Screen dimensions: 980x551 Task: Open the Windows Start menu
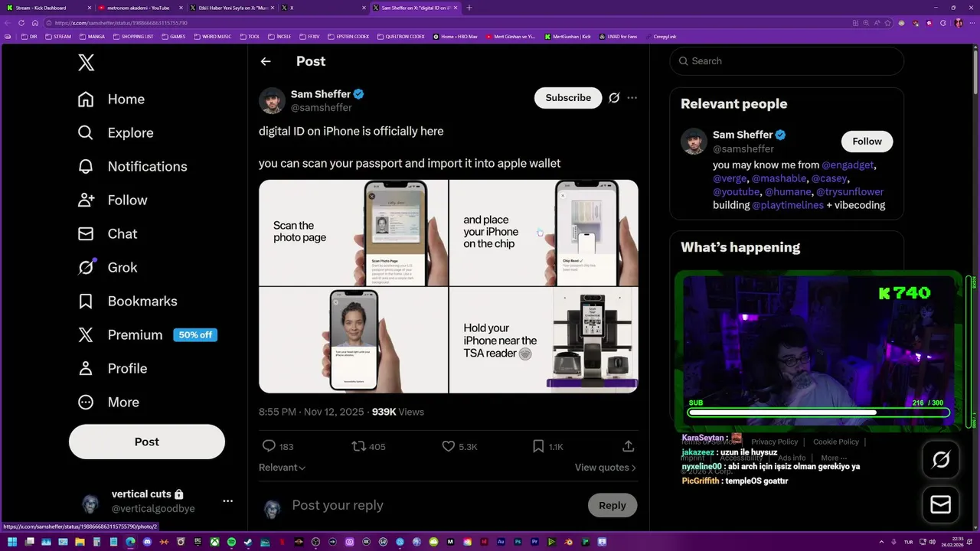[x=12, y=543]
